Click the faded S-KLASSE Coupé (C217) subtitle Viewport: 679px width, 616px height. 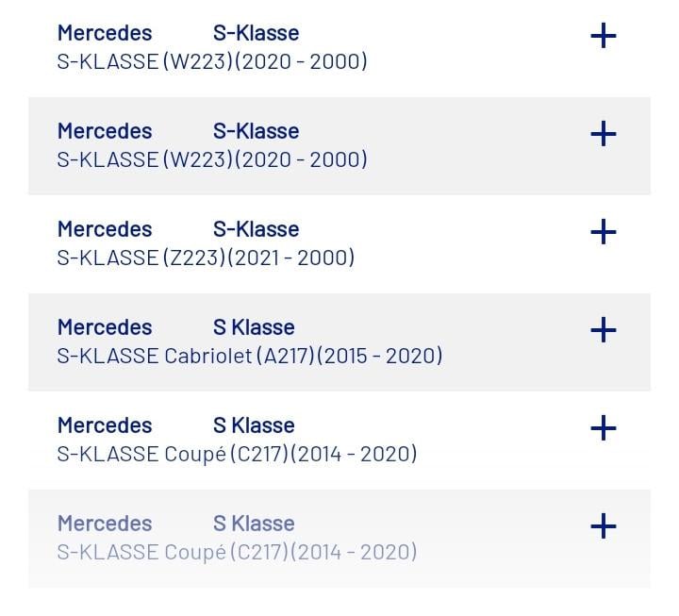pos(237,552)
